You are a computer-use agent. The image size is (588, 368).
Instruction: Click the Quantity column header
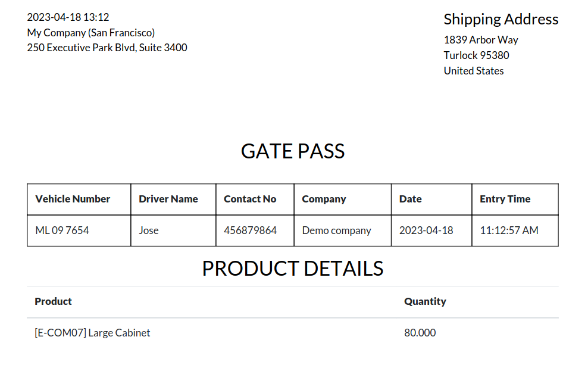[425, 301]
